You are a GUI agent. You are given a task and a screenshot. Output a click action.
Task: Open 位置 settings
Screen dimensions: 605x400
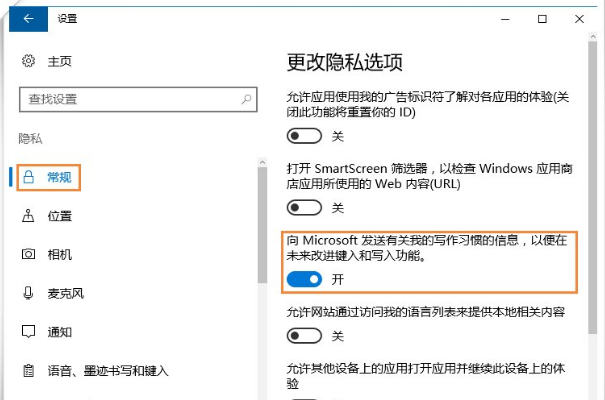point(59,216)
